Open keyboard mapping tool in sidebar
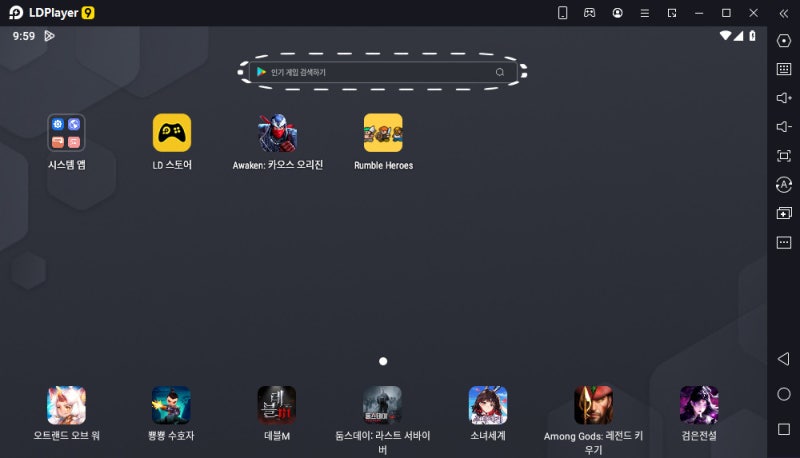 [784, 69]
